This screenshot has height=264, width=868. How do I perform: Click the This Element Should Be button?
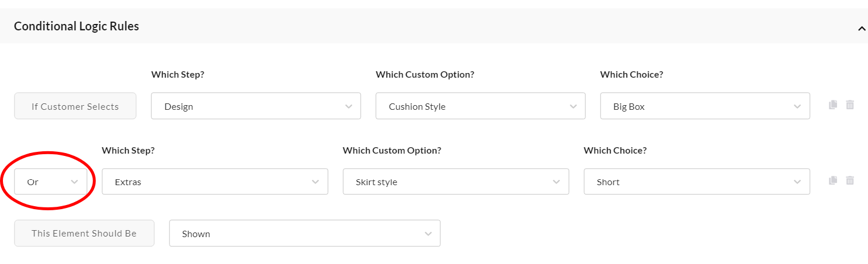(x=84, y=233)
